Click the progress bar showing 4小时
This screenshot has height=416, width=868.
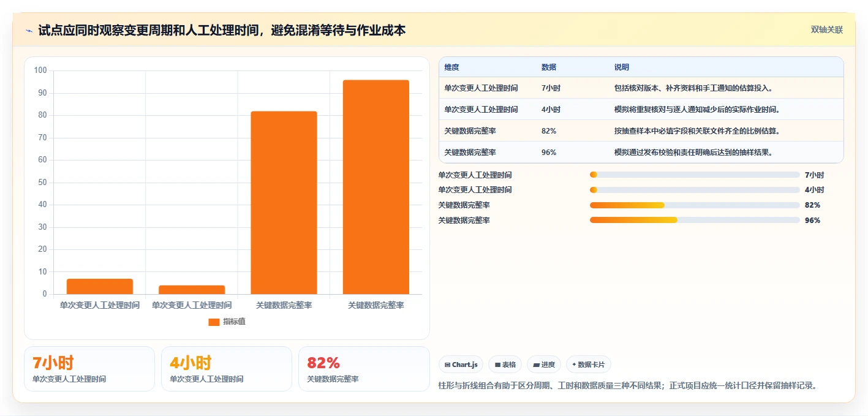click(695, 190)
